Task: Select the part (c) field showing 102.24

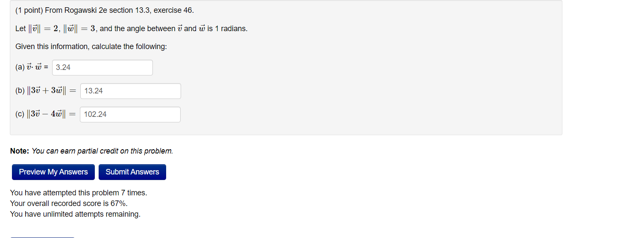Action: [130, 114]
